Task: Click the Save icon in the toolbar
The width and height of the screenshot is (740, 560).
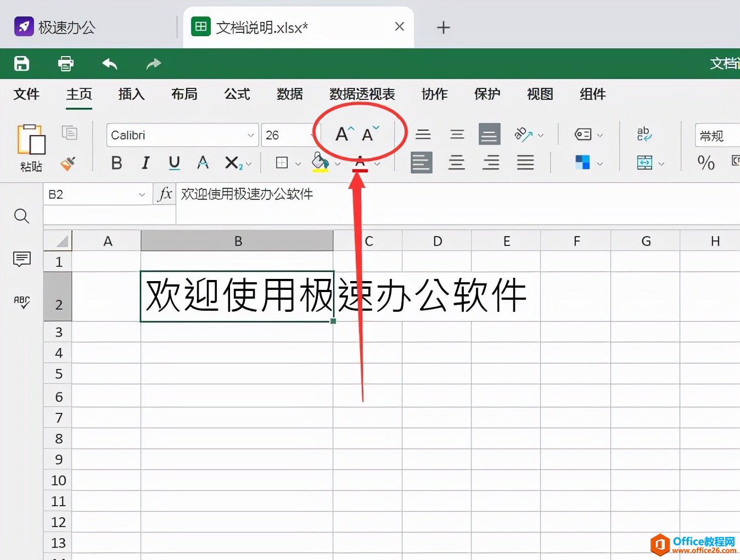Action: tap(21, 63)
